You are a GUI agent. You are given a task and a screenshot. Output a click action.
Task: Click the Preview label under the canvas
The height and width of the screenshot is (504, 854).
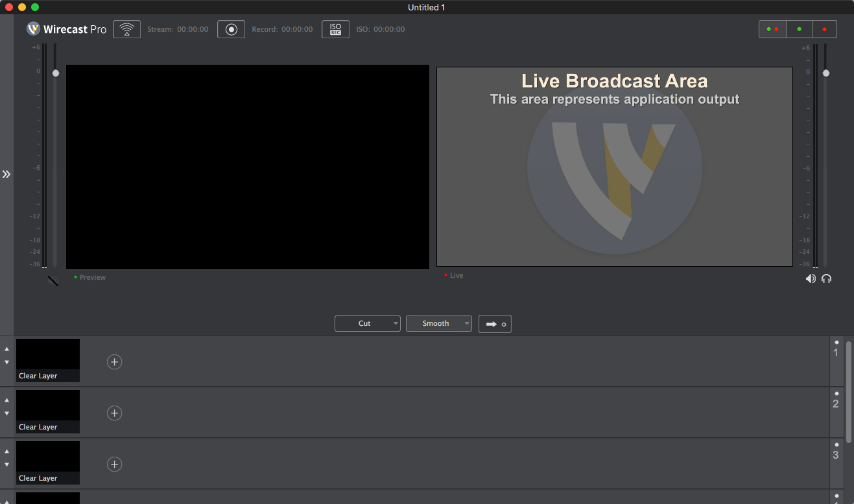[93, 277]
